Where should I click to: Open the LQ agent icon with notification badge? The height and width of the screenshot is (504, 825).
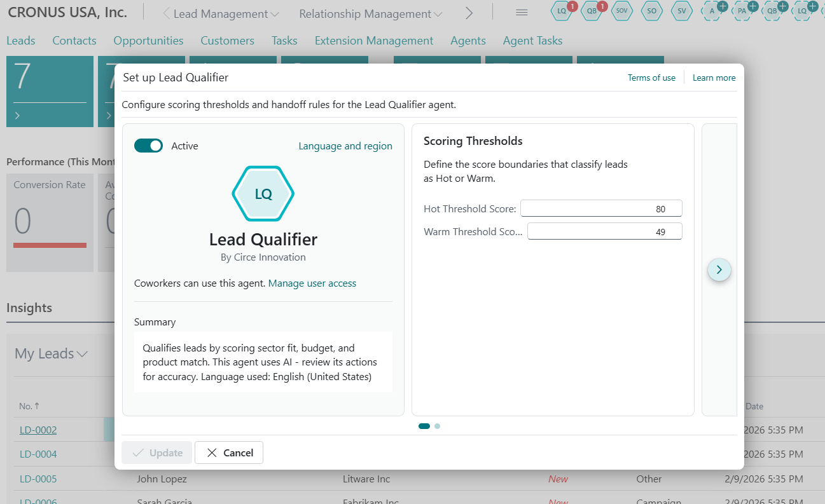[562, 11]
